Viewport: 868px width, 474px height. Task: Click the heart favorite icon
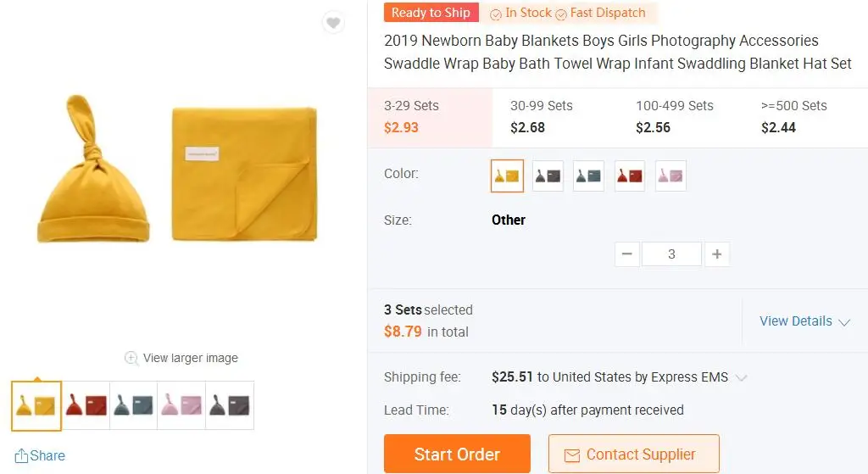333,23
